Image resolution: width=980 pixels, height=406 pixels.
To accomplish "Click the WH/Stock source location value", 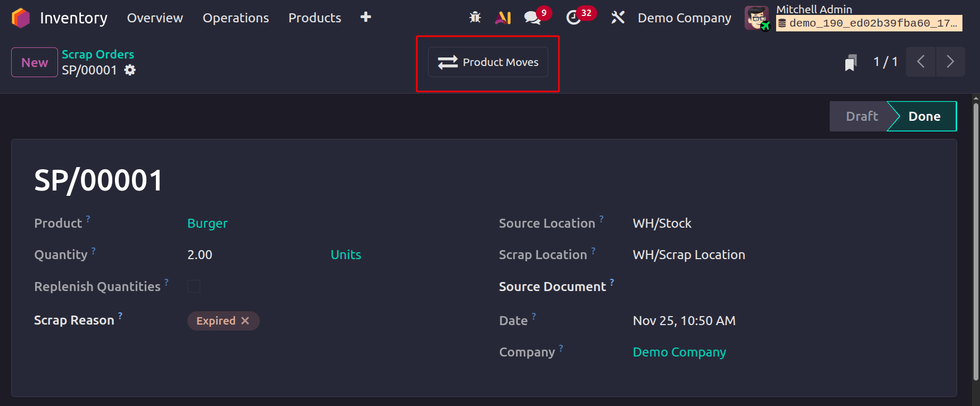I will click(x=662, y=223).
